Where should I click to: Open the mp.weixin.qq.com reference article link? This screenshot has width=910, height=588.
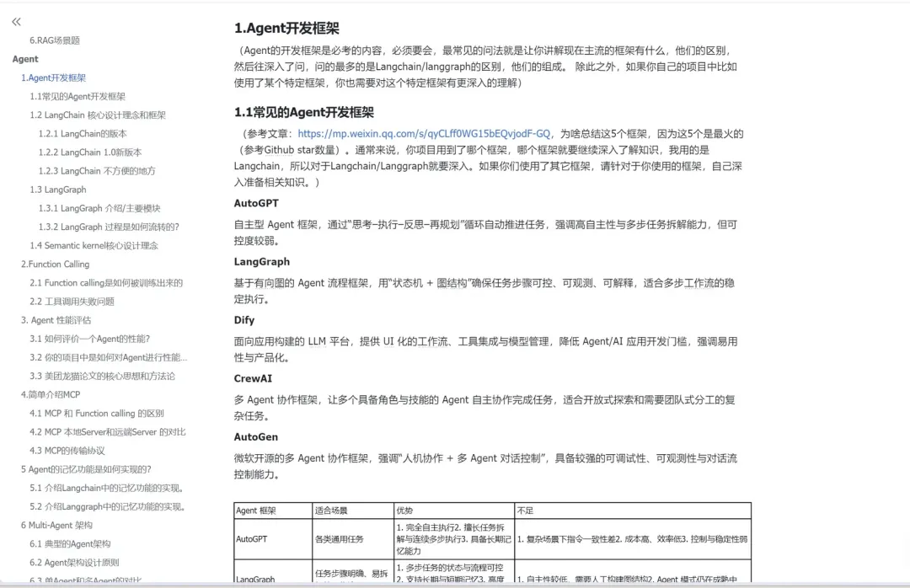(x=424, y=134)
